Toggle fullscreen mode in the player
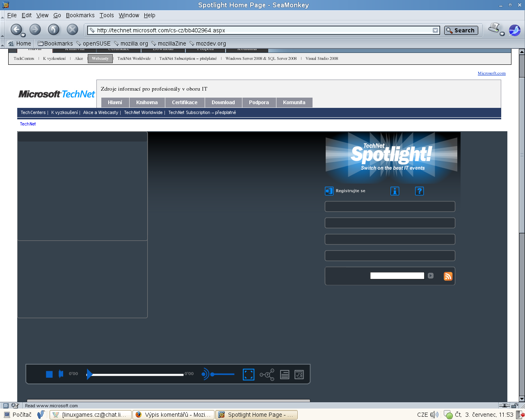Image resolution: width=525 pixels, height=420 pixels. click(249, 374)
